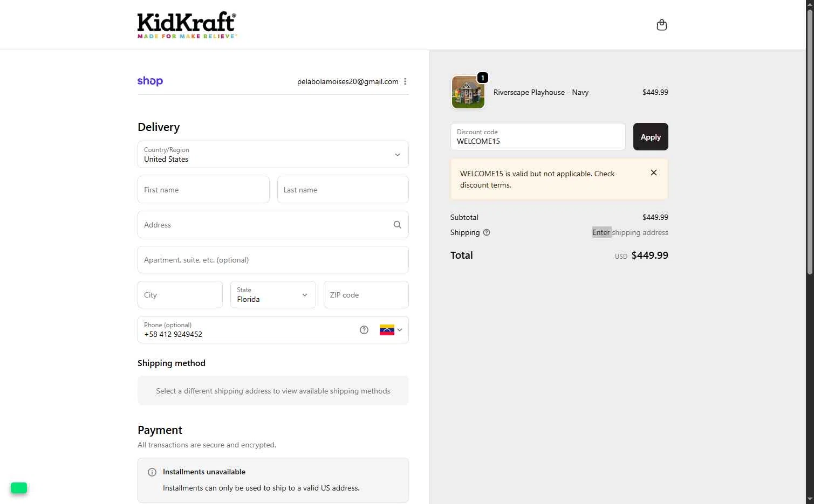
Task: Click the Apartment, suite, etc. field
Action: tap(273, 260)
